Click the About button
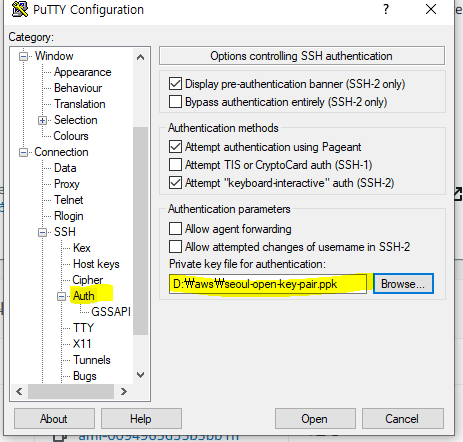 tap(54, 419)
